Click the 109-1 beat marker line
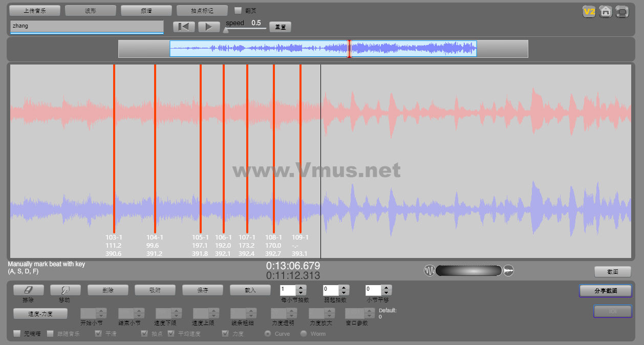 [x=300, y=148]
